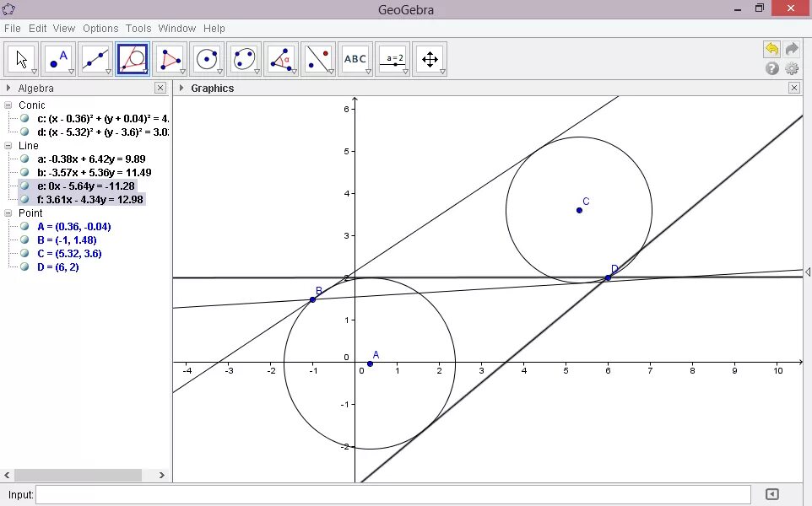The height and width of the screenshot is (506, 812).
Task: Click the Redo arrow icon
Action: tap(792, 49)
